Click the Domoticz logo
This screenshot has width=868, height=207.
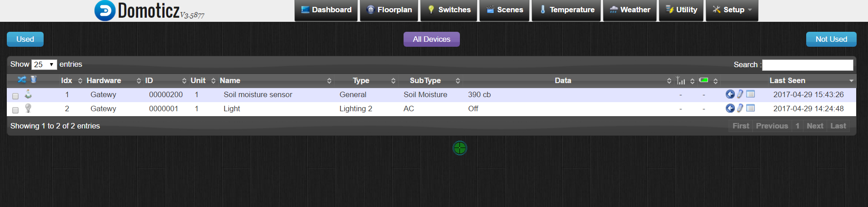(x=105, y=10)
